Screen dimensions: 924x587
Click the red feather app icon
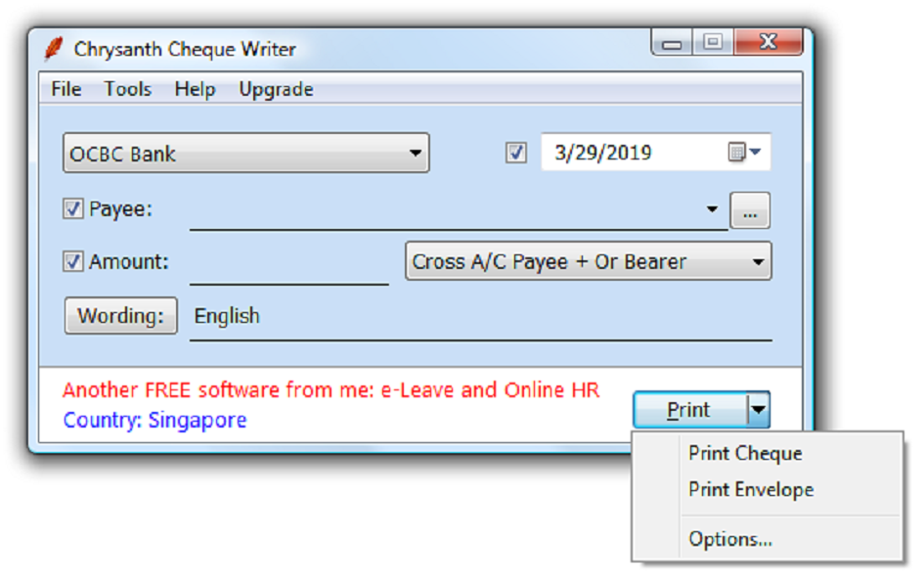(54, 48)
